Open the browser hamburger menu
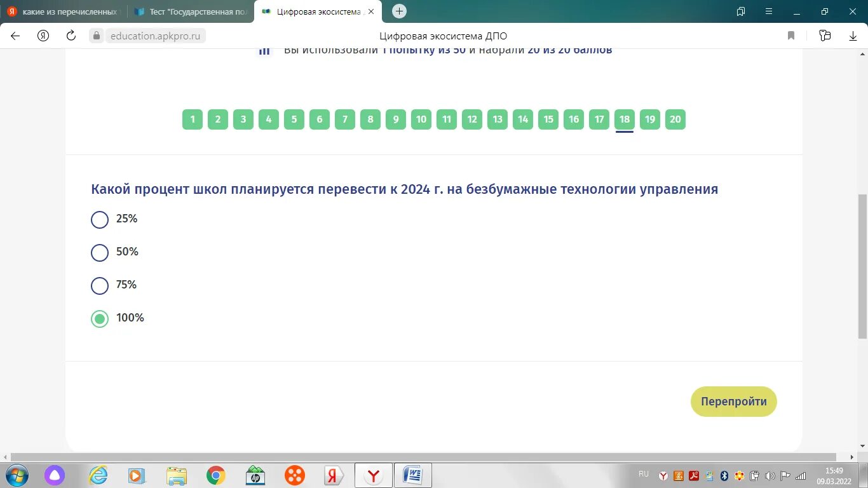This screenshot has height=488, width=868. pyautogui.click(x=769, y=11)
